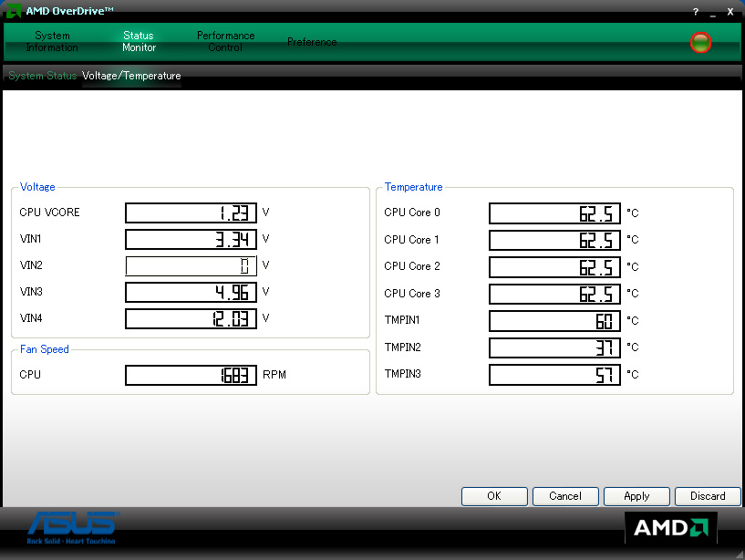Click the CPU VCORE label

[x=49, y=213]
